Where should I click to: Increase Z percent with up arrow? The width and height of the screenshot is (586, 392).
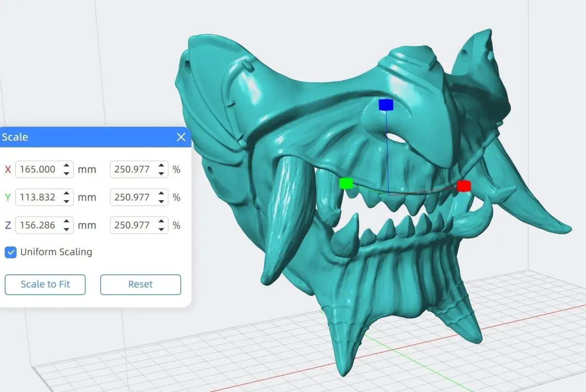(161, 221)
